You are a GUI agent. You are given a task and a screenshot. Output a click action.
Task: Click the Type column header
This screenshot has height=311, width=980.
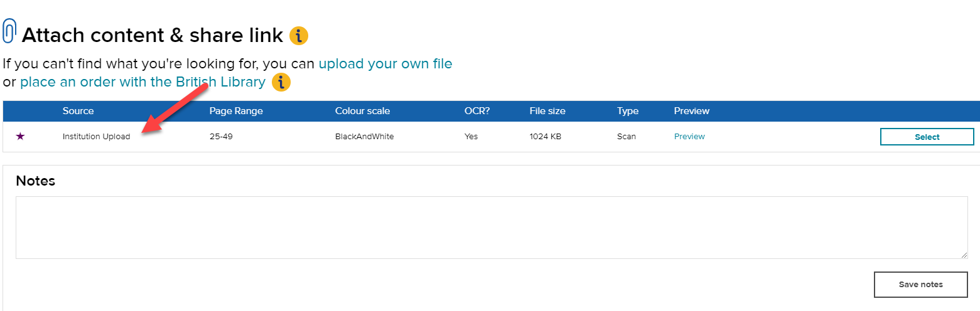click(x=628, y=111)
